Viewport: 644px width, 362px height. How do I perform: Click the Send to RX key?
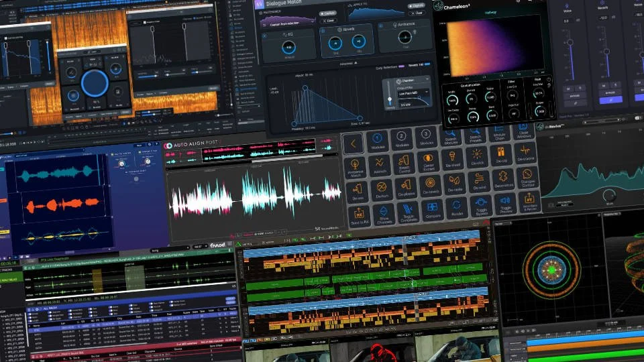pos(360,215)
